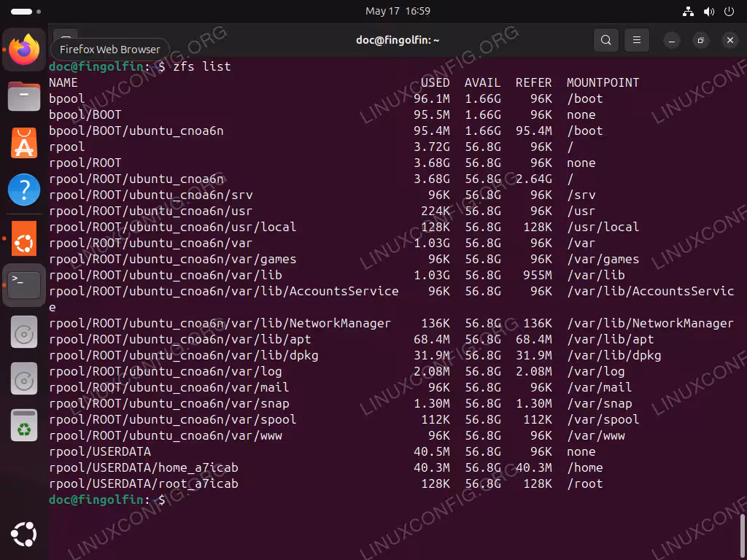Click 'rpool/ROOT/ubuntu_cnoa6n/var/lib/NetworkManager' dataset name

coord(220,323)
